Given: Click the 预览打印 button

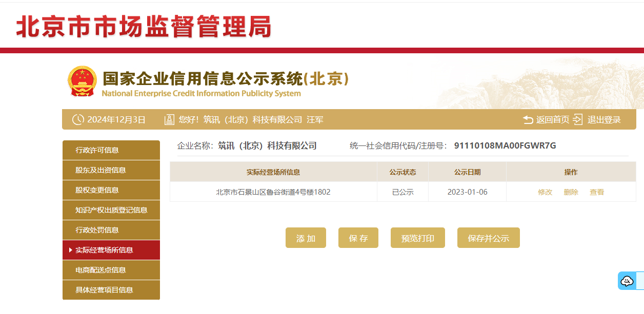Looking at the screenshot, I should click(x=418, y=238).
